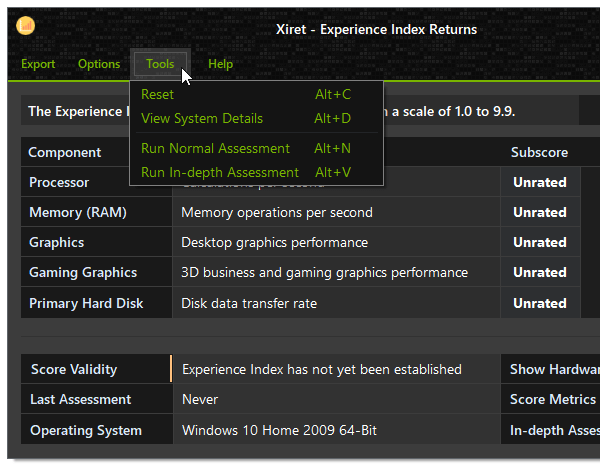This screenshot has height=468, width=600.
Task: Open the Options menu
Action: pyautogui.click(x=99, y=64)
